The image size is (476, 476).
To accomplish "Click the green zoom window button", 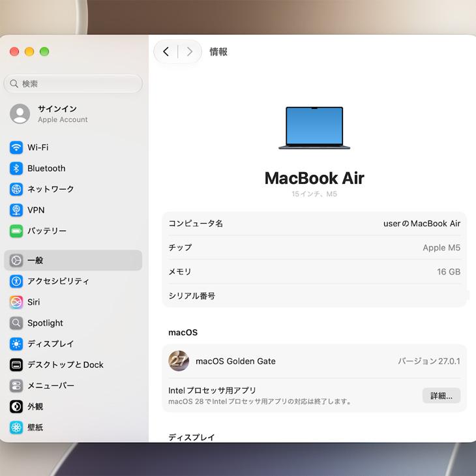I will tap(44, 52).
